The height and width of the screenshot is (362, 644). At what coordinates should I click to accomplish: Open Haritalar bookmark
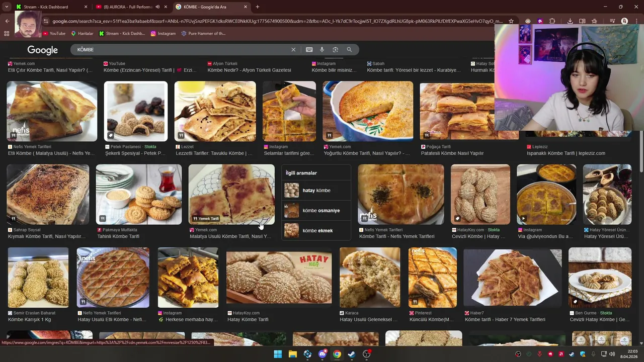[82, 34]
